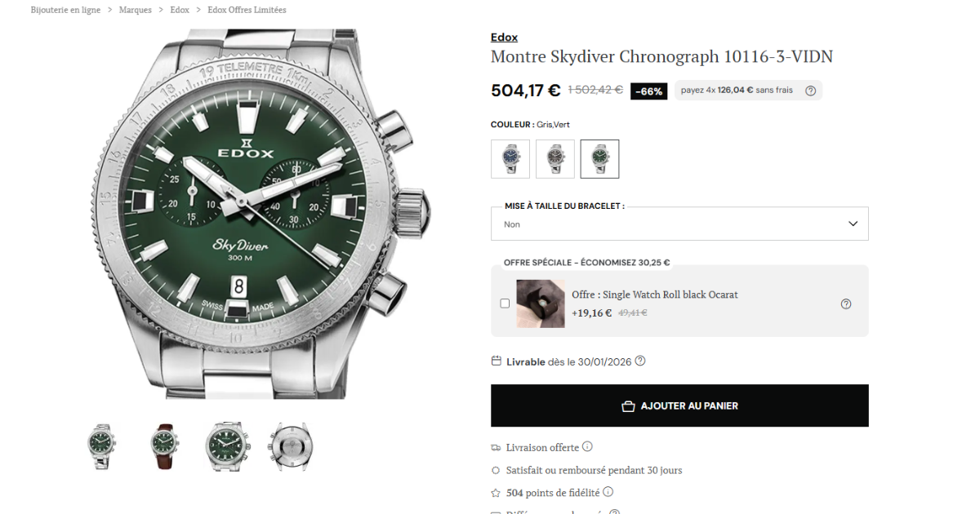Enable the Single Watch Roll offer checkbox
Screen dimensions: 980x514
505,304
